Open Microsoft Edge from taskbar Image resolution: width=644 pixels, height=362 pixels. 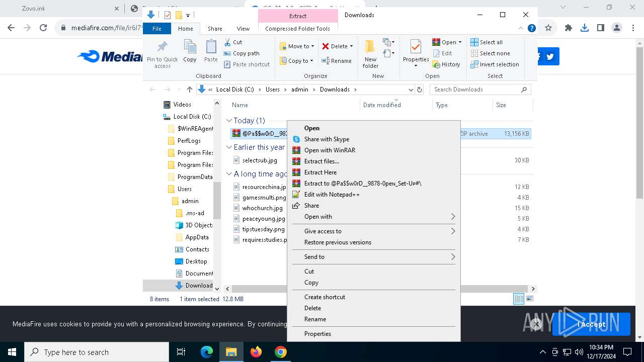(207, 352)
